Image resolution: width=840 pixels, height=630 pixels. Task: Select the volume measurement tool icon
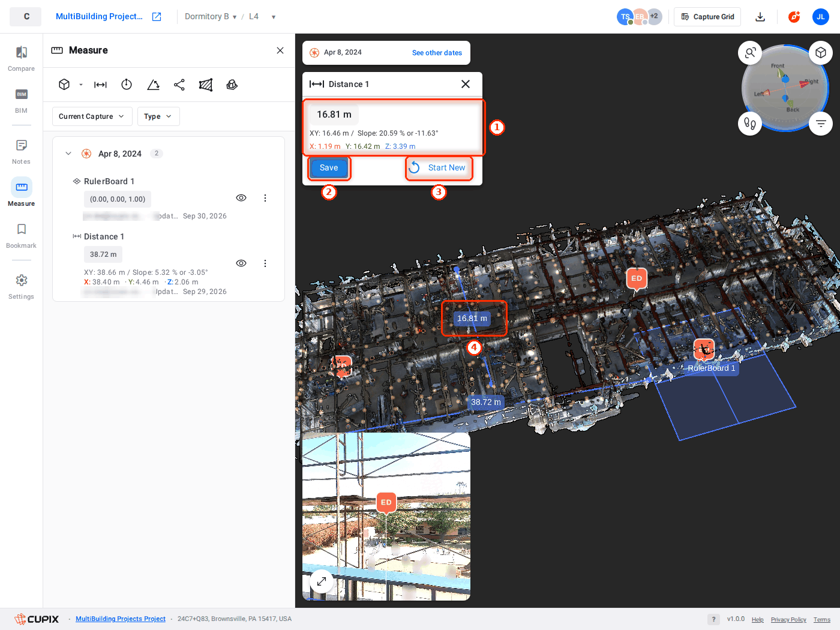pos(232,85)
